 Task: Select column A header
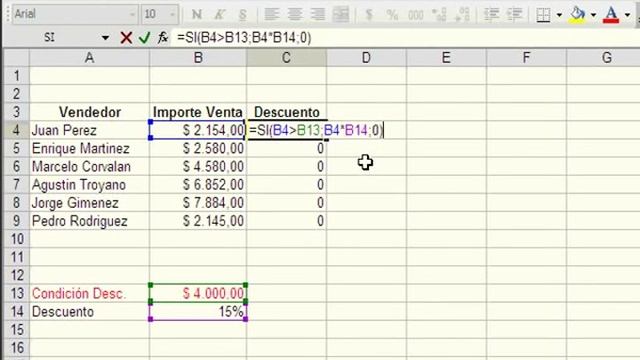tap(89, 58)
